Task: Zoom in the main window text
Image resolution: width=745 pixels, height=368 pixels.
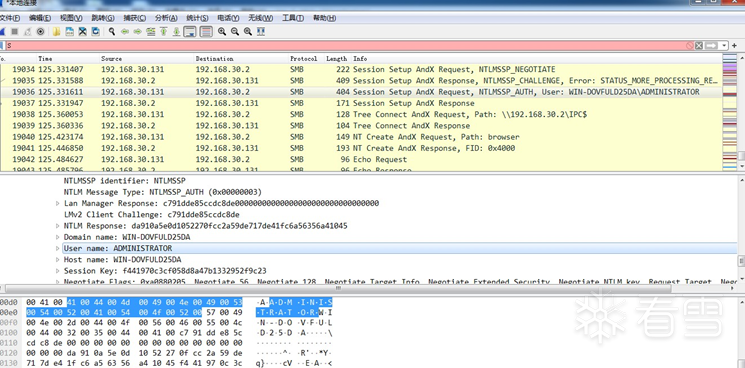Action: coord(222,31)
